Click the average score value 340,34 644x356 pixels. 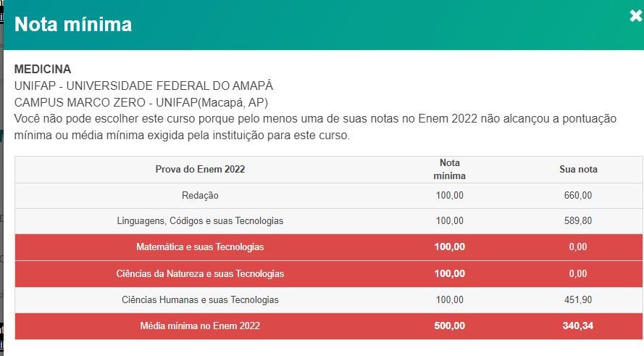coord(578,326)
